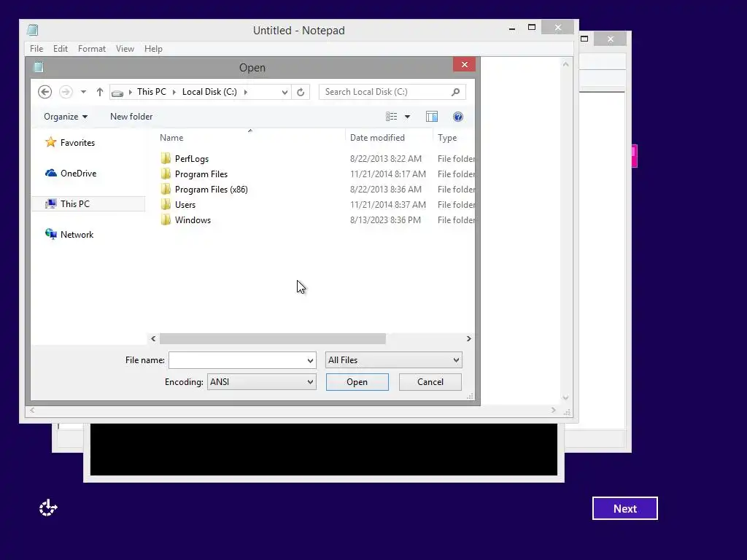Image resolution: width=747 pixels, height=560 pixels.
Task: Click Notepad app icon in title bar
Action: tap(32, 30)
